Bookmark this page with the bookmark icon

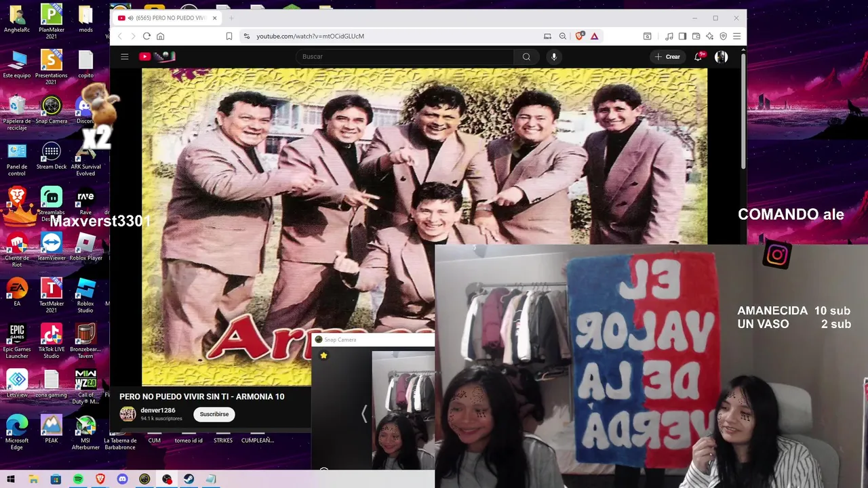(229, 36)
